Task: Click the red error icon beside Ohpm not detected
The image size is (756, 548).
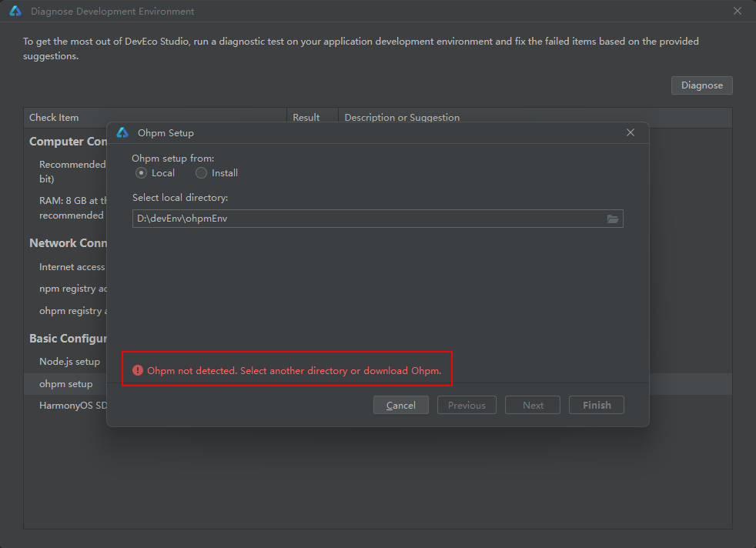Action: (138, 370)
